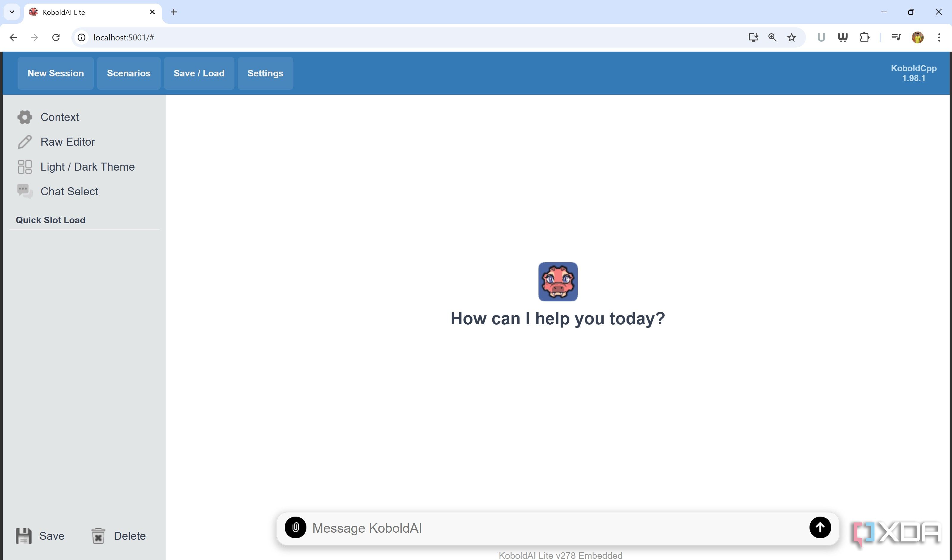Open the Context gear icon

(25, 117)
